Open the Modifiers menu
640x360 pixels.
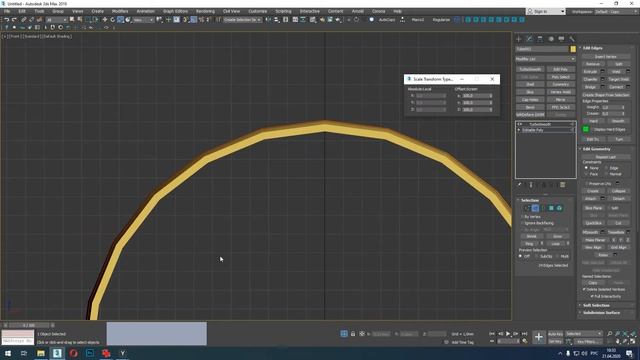[x=120, y=11]
